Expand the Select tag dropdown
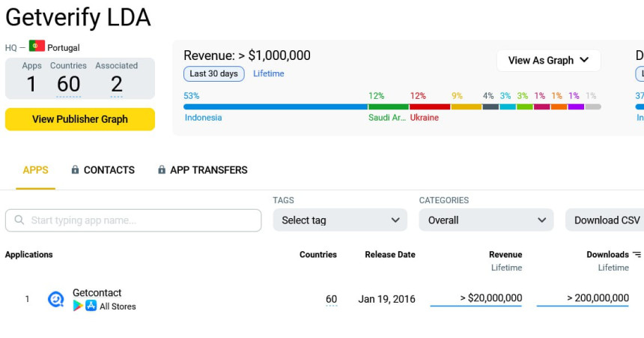The height and width of the screenshot is (338, 644). pos(340,220)
